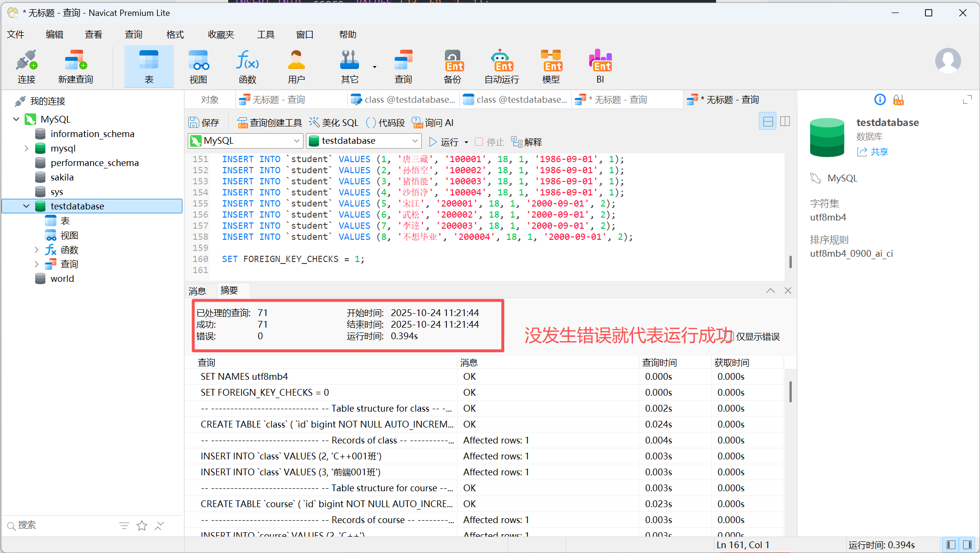Switch to the 消息 results tab

click(x=197, y=290)
